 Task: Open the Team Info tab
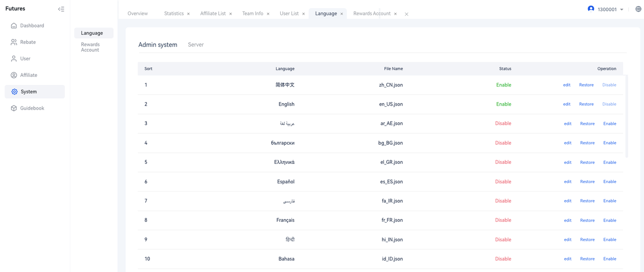pyautogui.click(x=253, y=14)
